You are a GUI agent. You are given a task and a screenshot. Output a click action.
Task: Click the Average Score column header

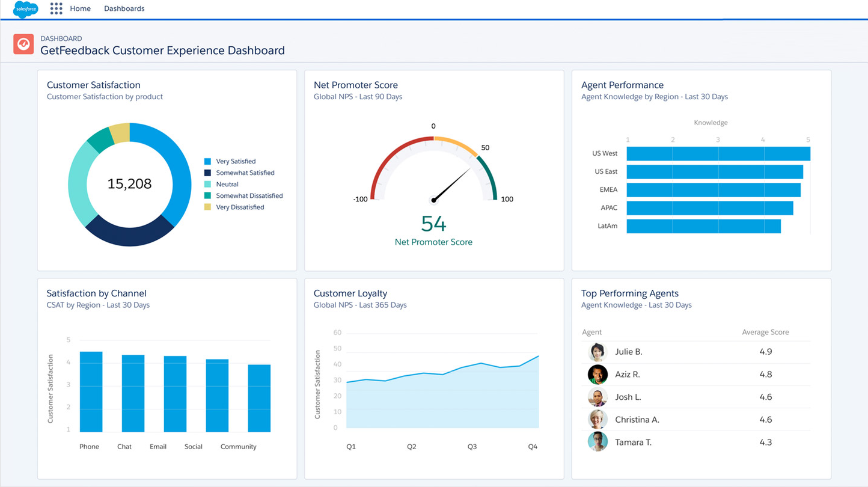click(x=765, y=332)
